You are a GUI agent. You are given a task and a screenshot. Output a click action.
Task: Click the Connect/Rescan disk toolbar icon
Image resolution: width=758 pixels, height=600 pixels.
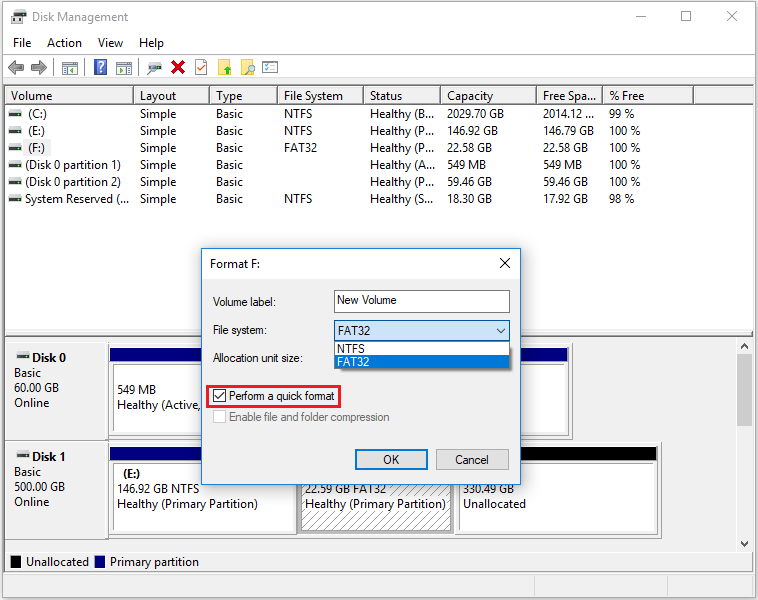coord(155,68)
